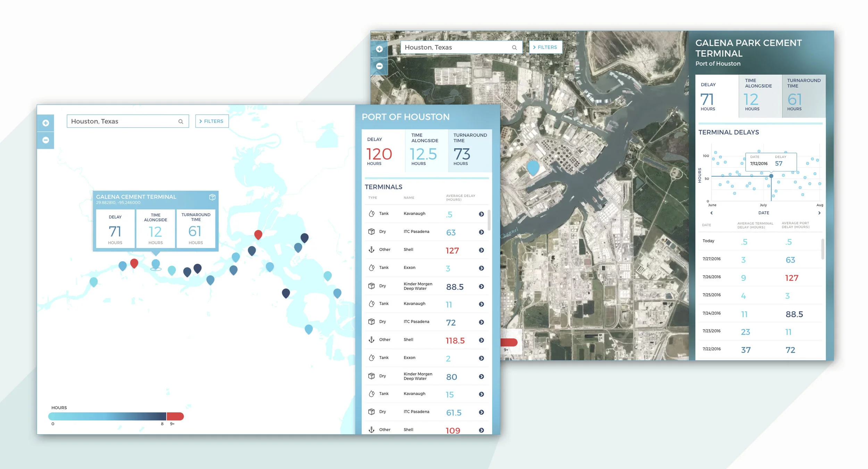Screen dimensions: 868x469
Task: Click tank icon in Exxon 3 row
Action: point(372,268)
